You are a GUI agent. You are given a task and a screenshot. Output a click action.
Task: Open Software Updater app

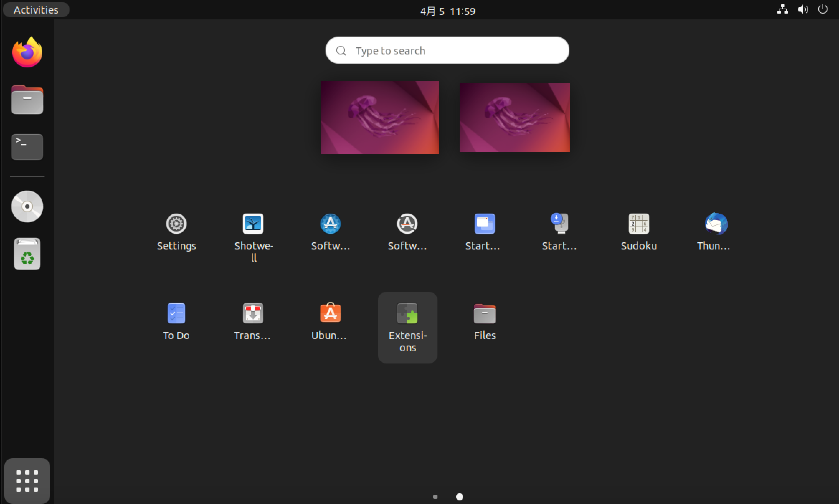tap(407, 224)
